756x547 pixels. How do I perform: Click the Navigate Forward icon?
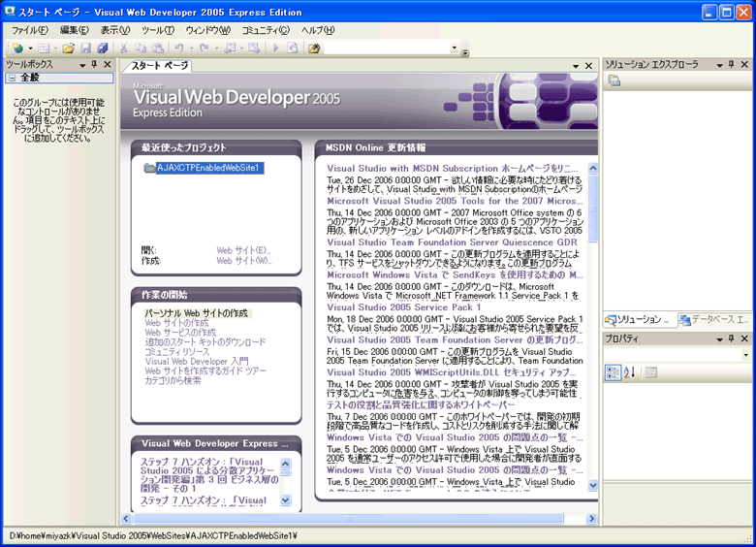[255, 48]
